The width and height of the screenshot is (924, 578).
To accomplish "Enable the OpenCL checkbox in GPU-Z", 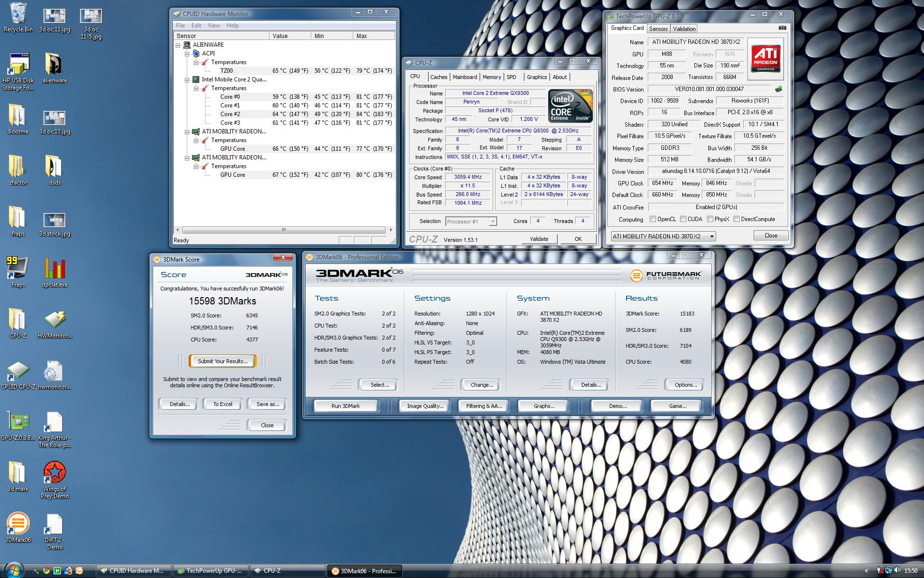I will [x=653, y=219].
